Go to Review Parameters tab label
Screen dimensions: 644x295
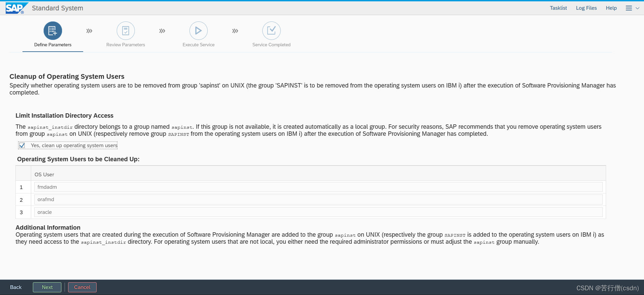click(126, 45)
